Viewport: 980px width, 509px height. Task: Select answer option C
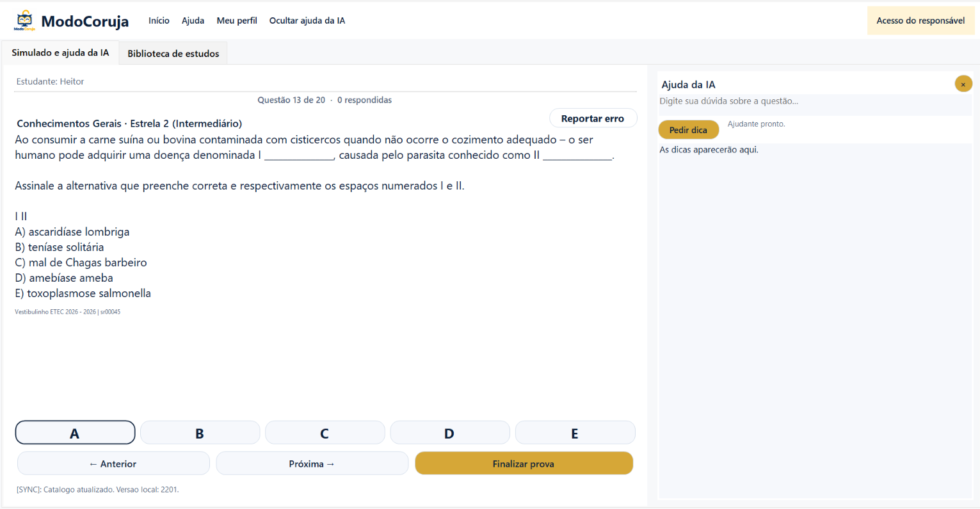325,433
